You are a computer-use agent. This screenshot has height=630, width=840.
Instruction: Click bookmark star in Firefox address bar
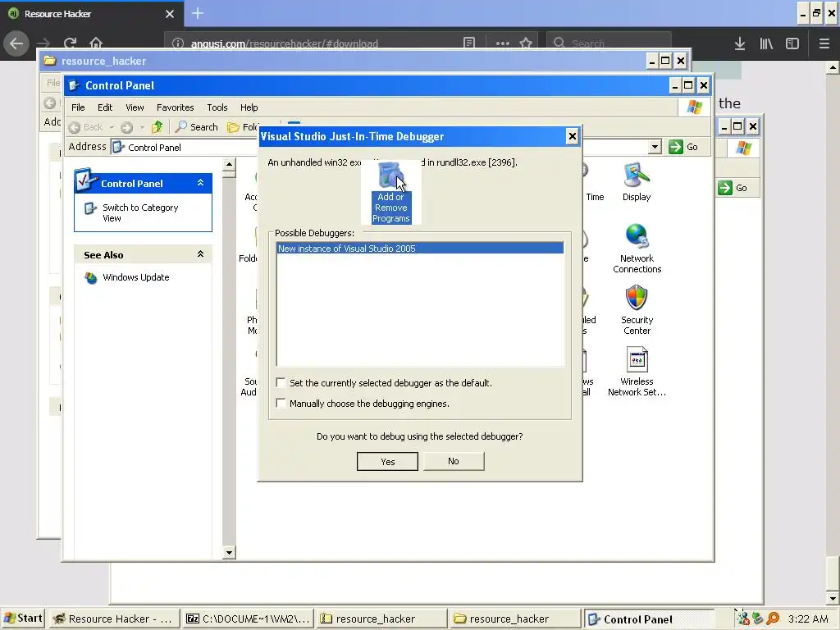coord(526,43)
